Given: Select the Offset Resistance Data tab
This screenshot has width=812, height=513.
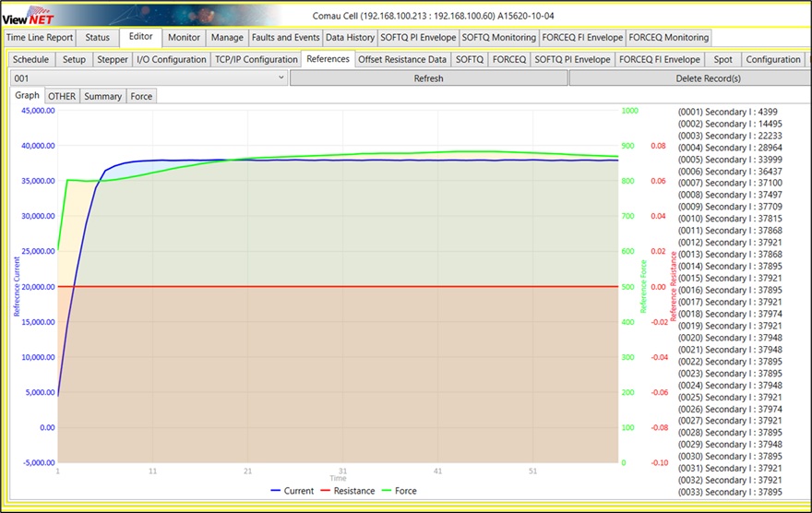Looking at the screenshot, I should click(401, 59).
